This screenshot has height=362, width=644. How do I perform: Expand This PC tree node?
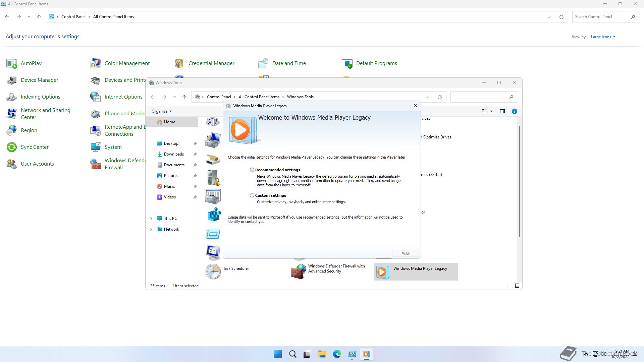(151, 219)
